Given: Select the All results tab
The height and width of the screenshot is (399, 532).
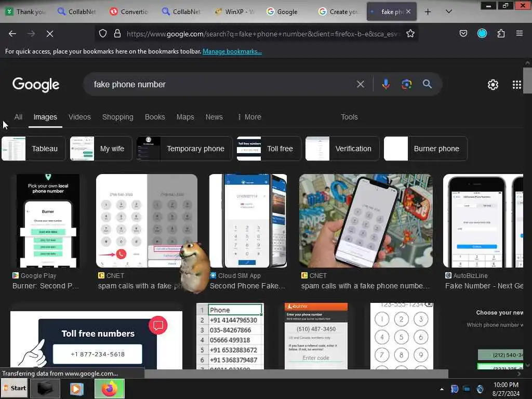Looking at the screenshot, I should click(x=18, y=117).
